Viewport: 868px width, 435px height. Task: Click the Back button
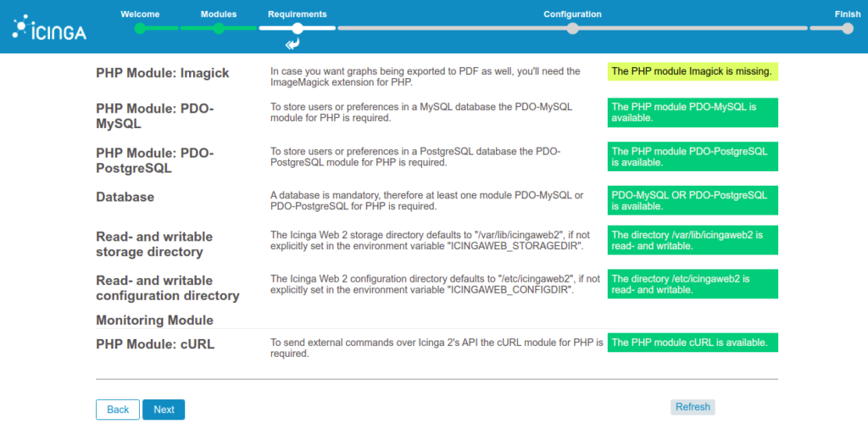tap(118, 410)
